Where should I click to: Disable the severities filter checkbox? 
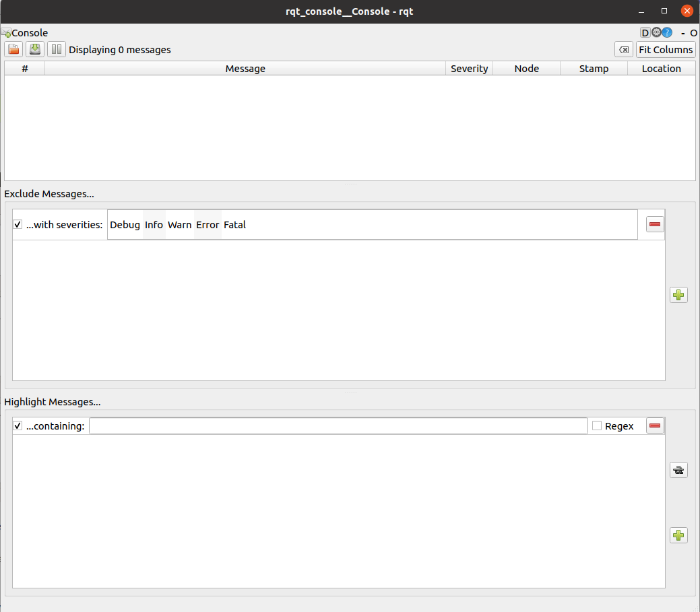tap(18, 225)
